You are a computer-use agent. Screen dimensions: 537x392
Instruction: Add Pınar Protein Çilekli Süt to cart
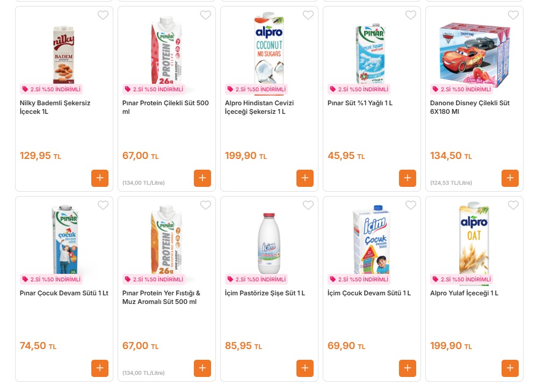click(202, 178)
